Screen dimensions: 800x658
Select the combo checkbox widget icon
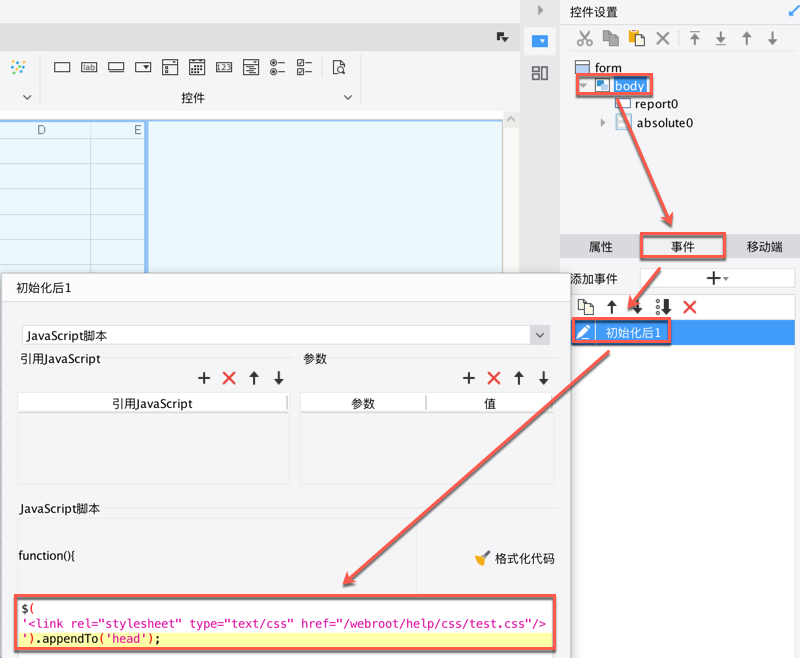[170, 67]
